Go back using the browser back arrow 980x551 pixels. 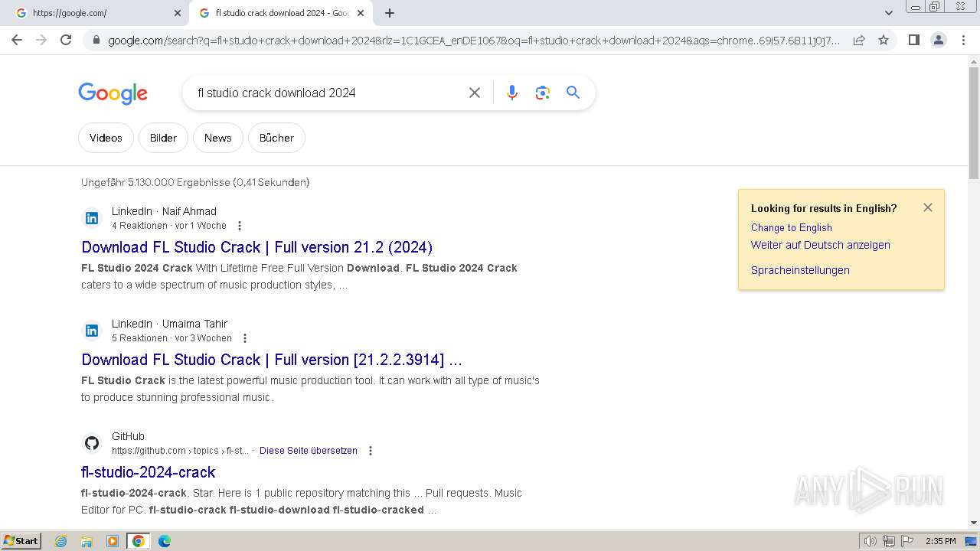point(17,40)
